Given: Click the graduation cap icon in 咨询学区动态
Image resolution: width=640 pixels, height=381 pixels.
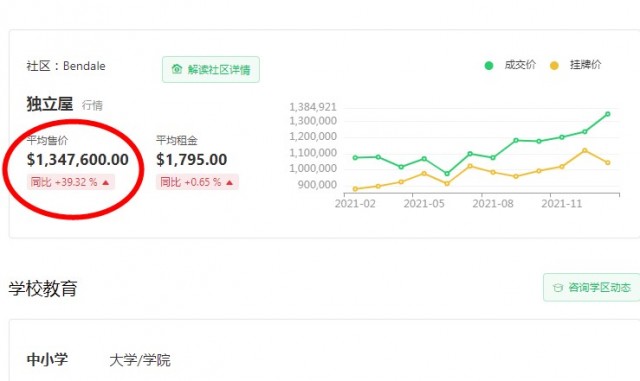Looking at the screenshot, I should [x=558, y=287].
